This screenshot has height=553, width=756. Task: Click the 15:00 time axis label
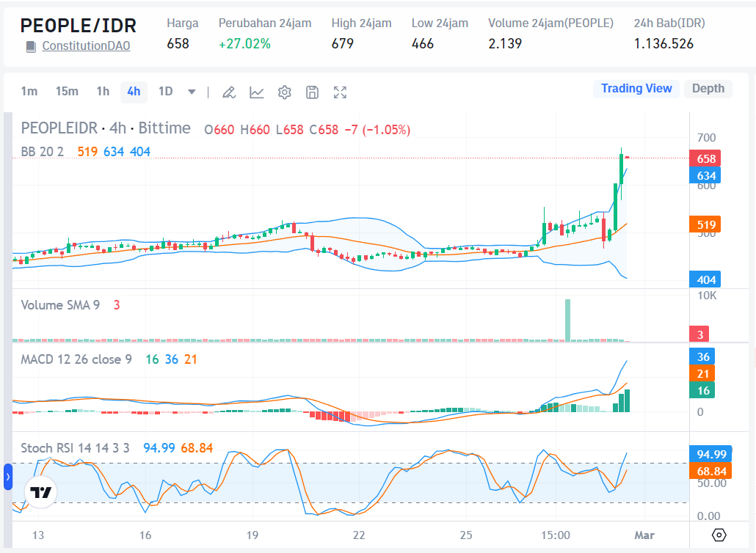coord(556,535)
